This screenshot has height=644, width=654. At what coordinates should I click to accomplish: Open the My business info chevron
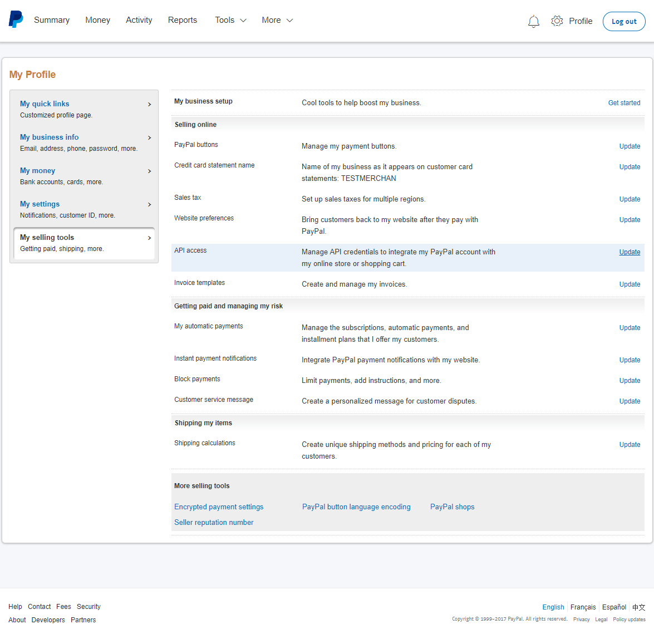pyautogui.click(x=149, y=137)
